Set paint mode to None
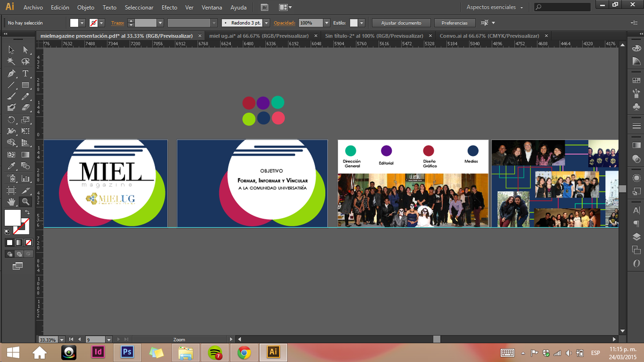Viewport: 644px width, 362px height. tap(28, 242)
